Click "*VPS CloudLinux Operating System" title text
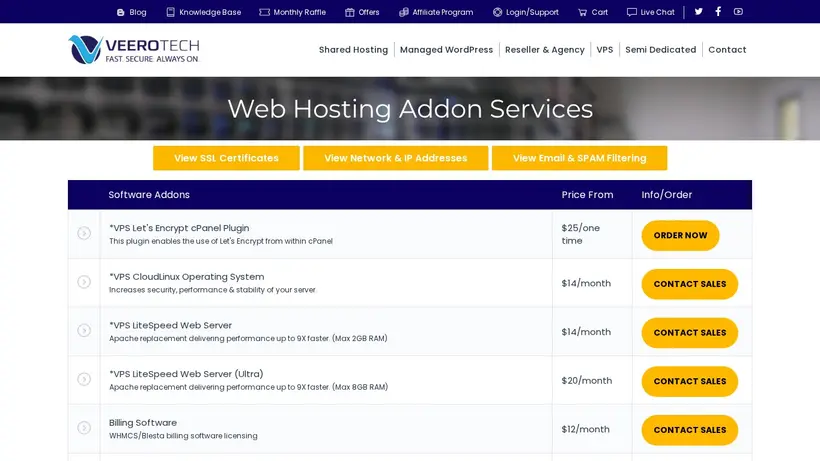 pos(187,276)
